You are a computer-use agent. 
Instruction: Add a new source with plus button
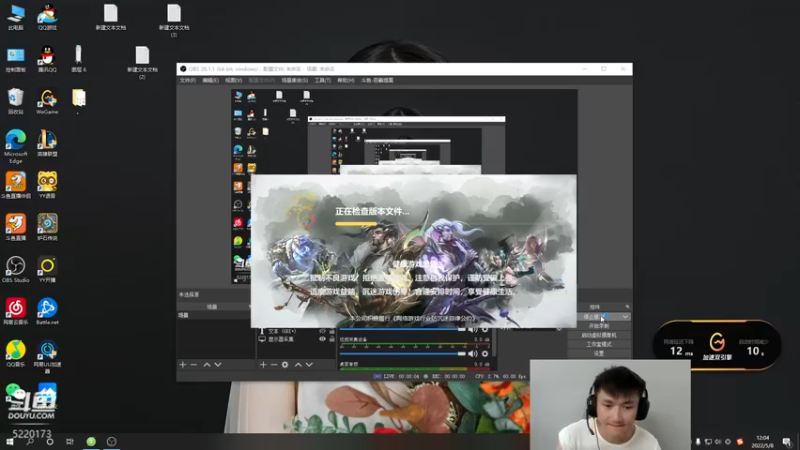pyautogui.click(x=263, y=365)
